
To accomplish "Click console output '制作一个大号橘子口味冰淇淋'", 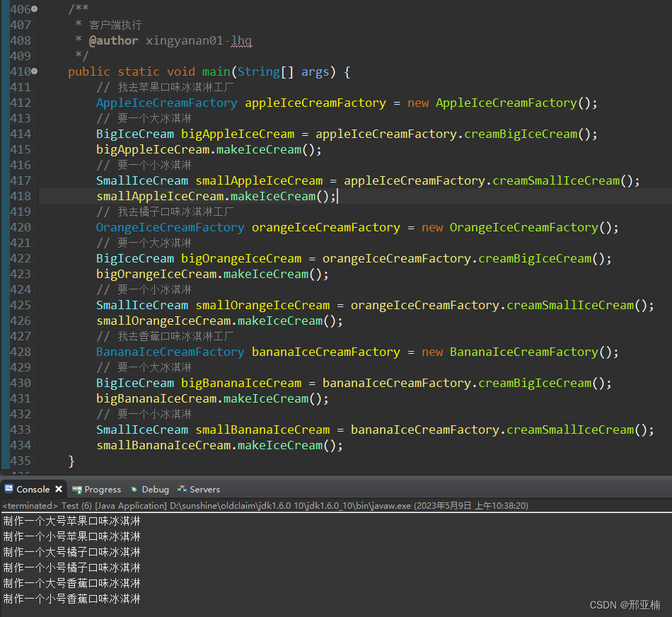I will 72,552.
